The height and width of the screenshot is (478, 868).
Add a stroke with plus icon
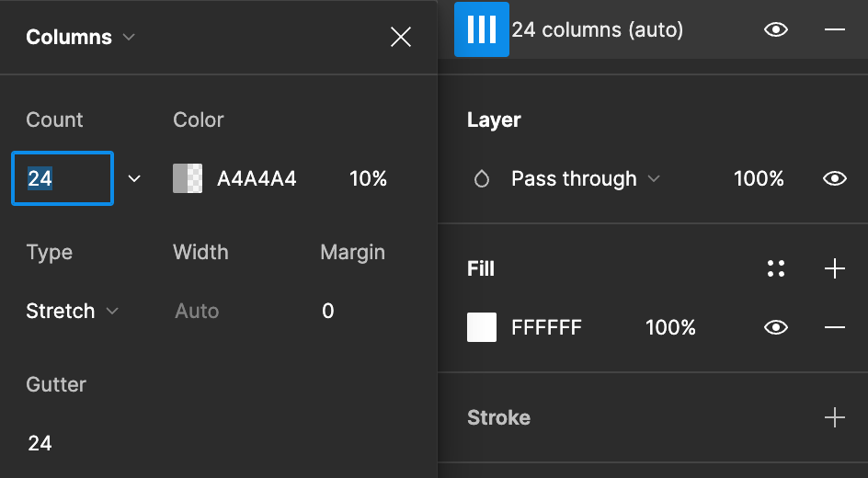point(834,417)
